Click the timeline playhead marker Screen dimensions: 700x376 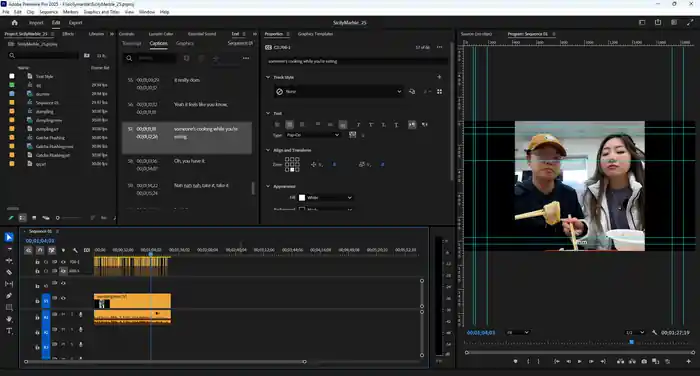[151, 254]
